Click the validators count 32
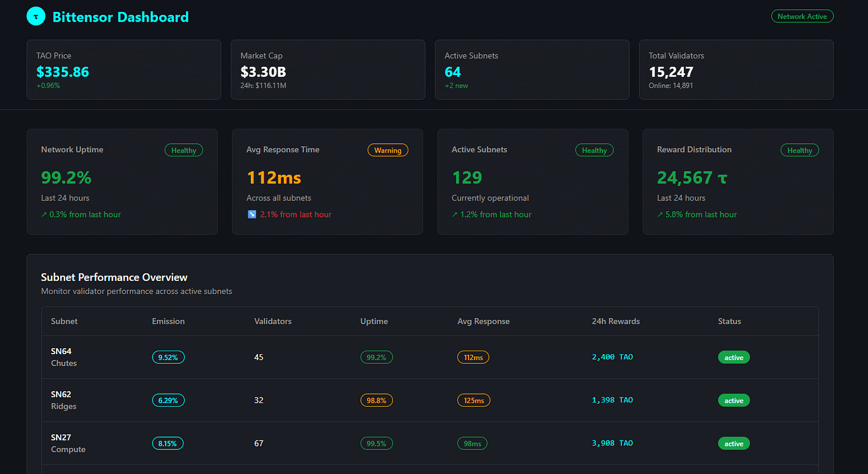Viewport: 868px width, 474px height. point(259,400)
